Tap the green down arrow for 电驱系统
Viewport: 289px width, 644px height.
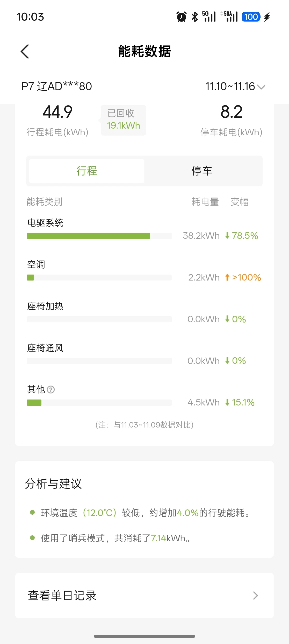[227, 235]
